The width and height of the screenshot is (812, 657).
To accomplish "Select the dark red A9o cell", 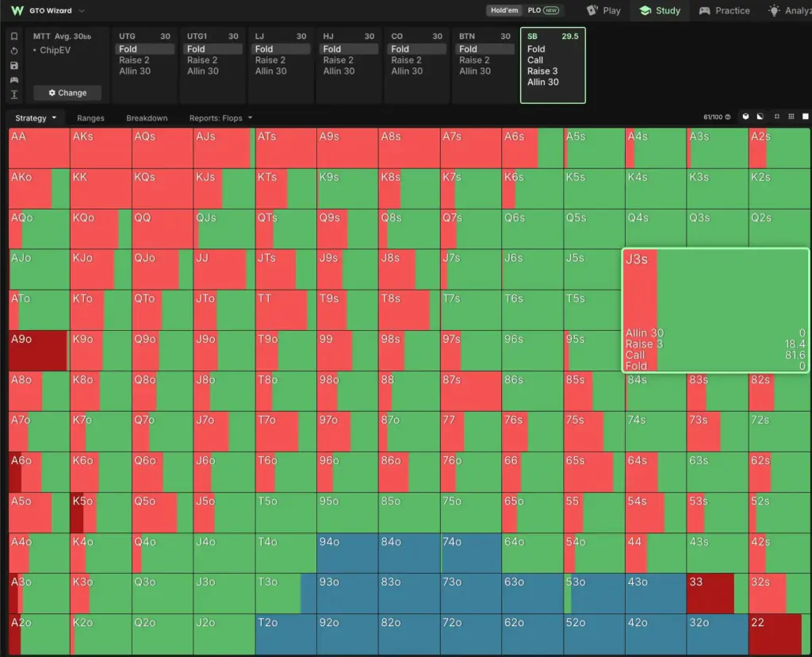I will click(39, 351).
